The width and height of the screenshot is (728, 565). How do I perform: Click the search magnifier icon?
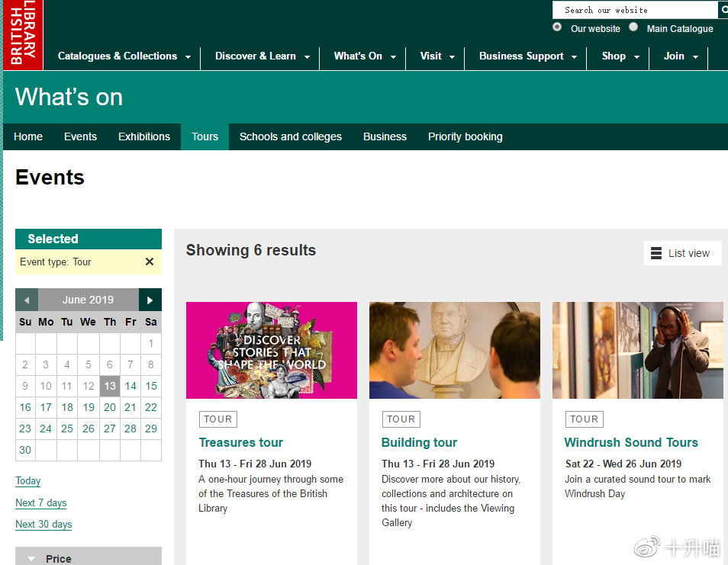pos(723,10)
